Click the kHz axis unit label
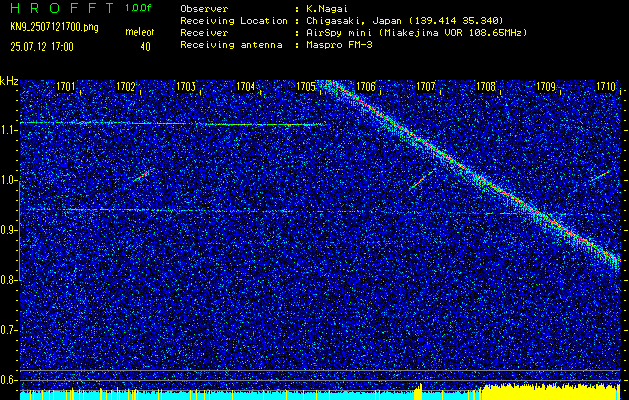This screenshot has width=629, height=400. click(9, 81)
